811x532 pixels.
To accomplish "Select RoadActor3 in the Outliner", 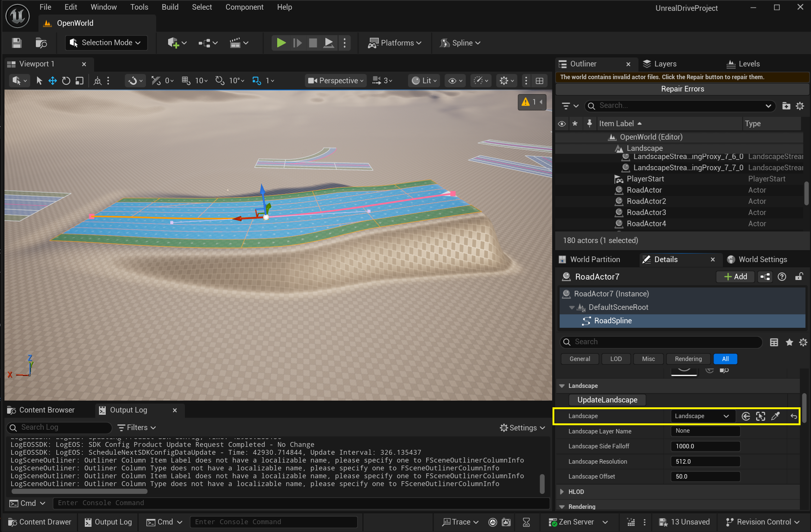I will point(646,212).
